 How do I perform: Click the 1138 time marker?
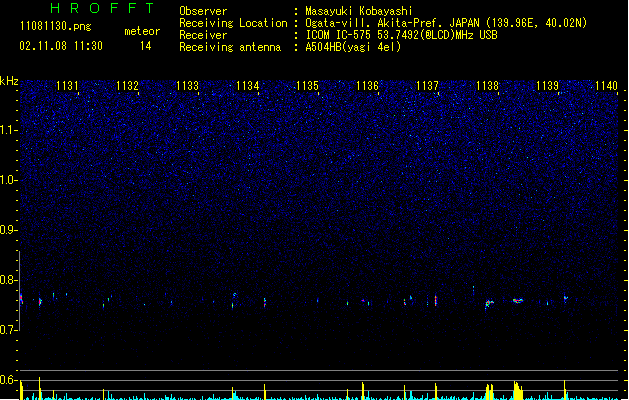click(x=487, y=86)
